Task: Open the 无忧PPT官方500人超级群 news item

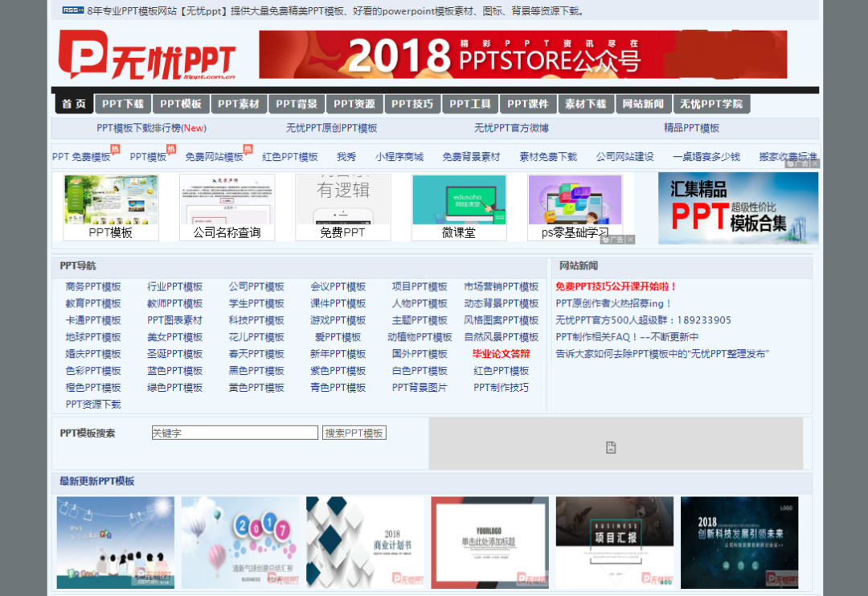Action: point(643,320)
